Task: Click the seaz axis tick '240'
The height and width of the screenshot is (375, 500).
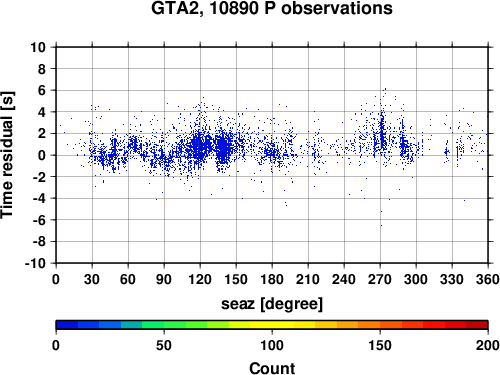Action: (344, 279)
